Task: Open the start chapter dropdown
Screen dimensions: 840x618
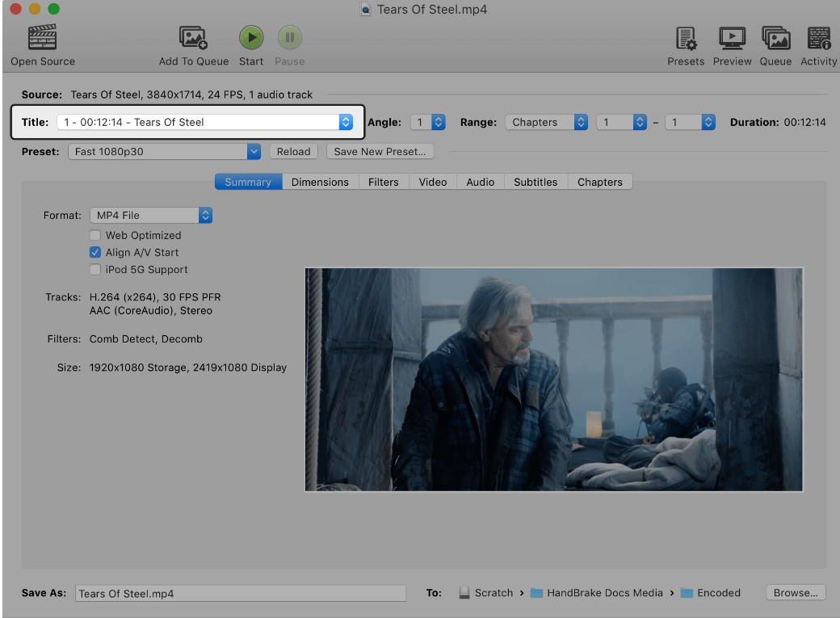Action: coord(622,122)
